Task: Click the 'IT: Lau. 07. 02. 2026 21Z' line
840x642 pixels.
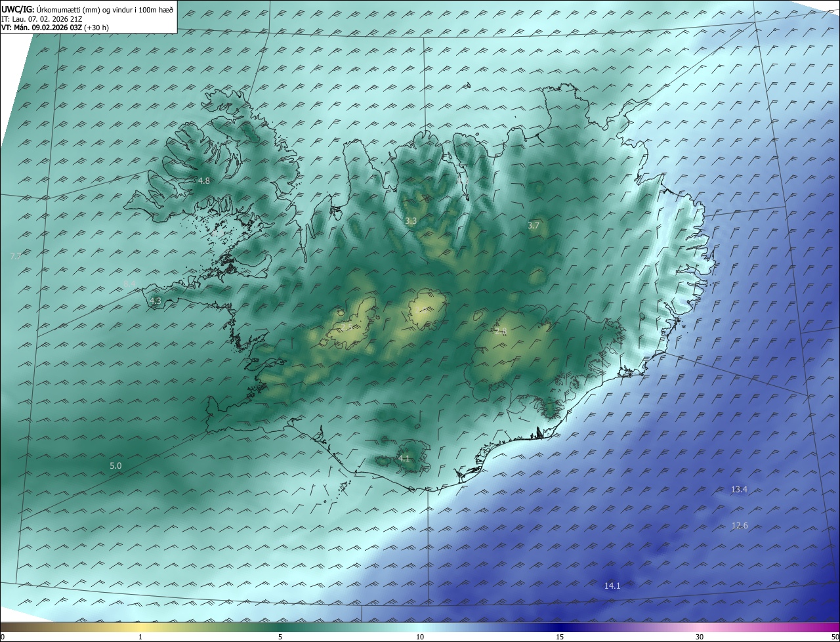Action: (42, 18)
